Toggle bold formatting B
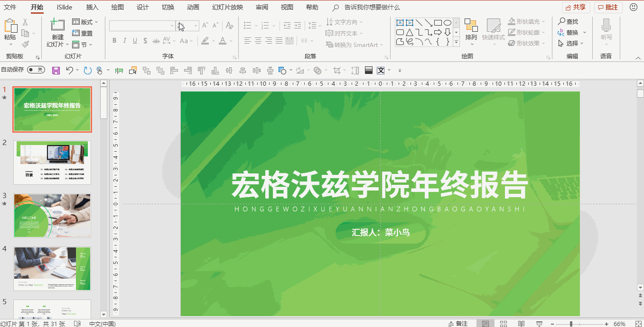The image size is (644, 327). tap(114, 41)
